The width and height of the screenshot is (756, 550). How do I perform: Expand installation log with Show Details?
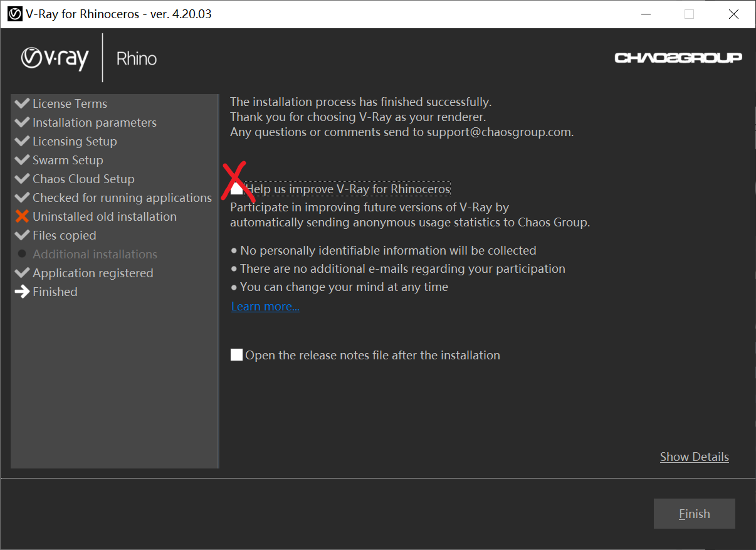(x=694, y=457)
